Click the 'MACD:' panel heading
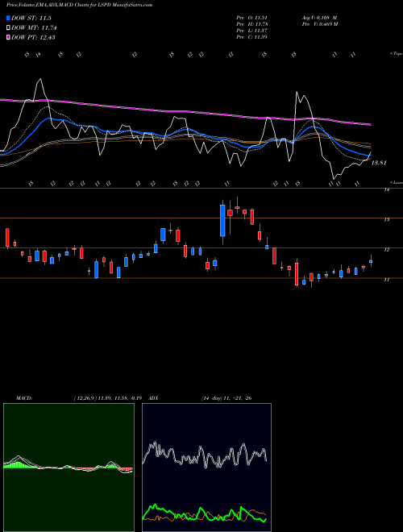The height and width of the screenshot is (532, 403). (x=24, y=398)
